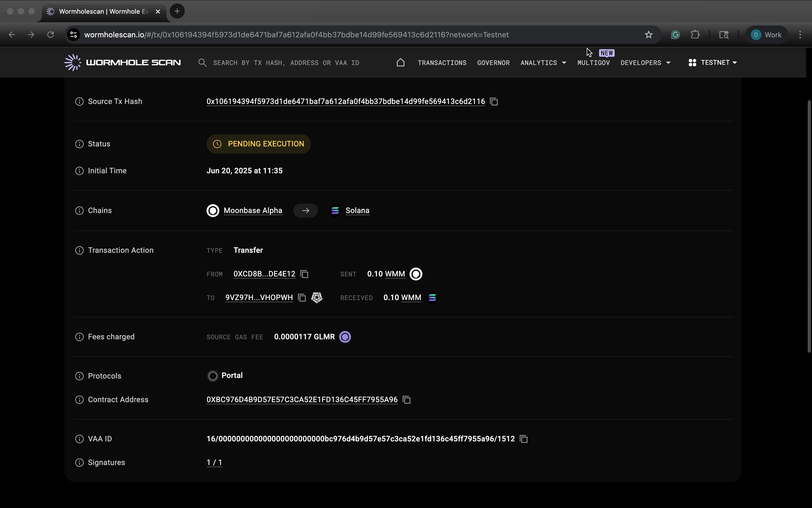Go back to the previous page
The width and height of the screenshot is (812, 508).
point(12,35)
